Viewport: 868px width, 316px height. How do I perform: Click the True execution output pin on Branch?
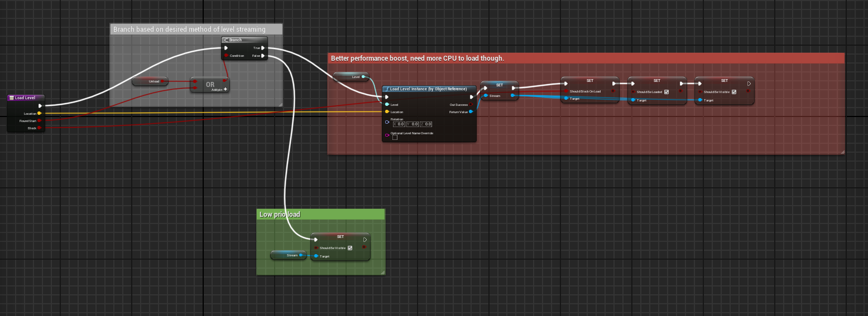263,48
